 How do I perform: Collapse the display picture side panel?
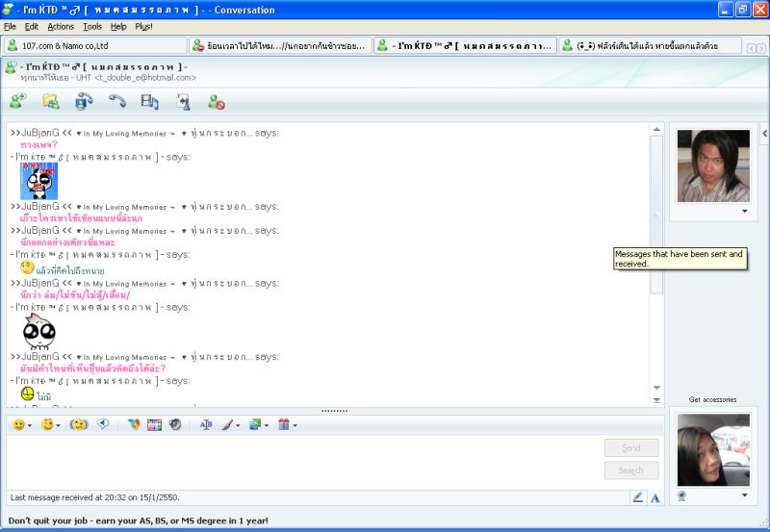764,133
